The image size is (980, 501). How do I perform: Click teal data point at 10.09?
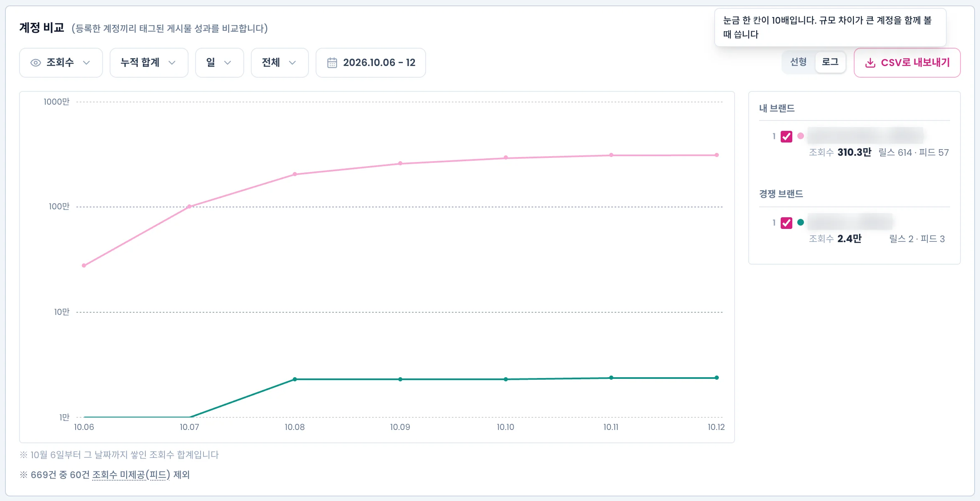(400, 379)
